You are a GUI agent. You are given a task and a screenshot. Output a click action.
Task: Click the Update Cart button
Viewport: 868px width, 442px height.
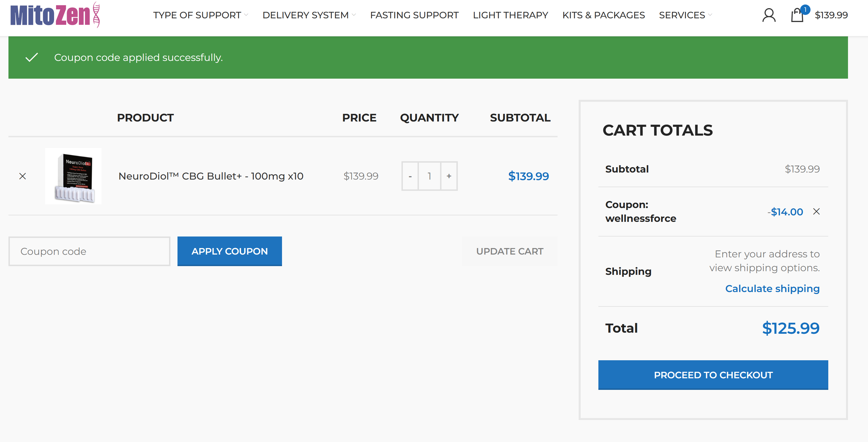pyautogui.click(x=509, y=251)
